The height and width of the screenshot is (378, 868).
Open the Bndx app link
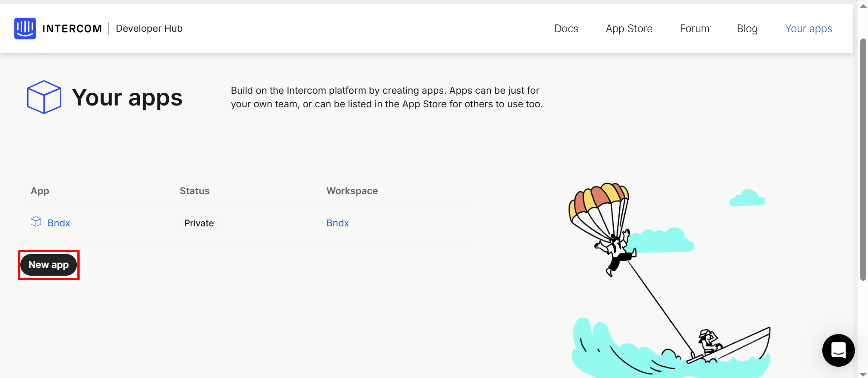[59, 223]
